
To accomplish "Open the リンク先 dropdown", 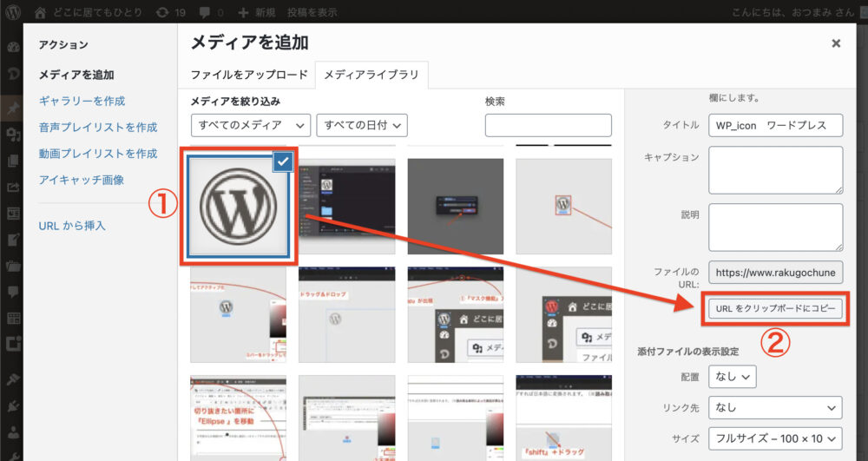I will (775, 408).
